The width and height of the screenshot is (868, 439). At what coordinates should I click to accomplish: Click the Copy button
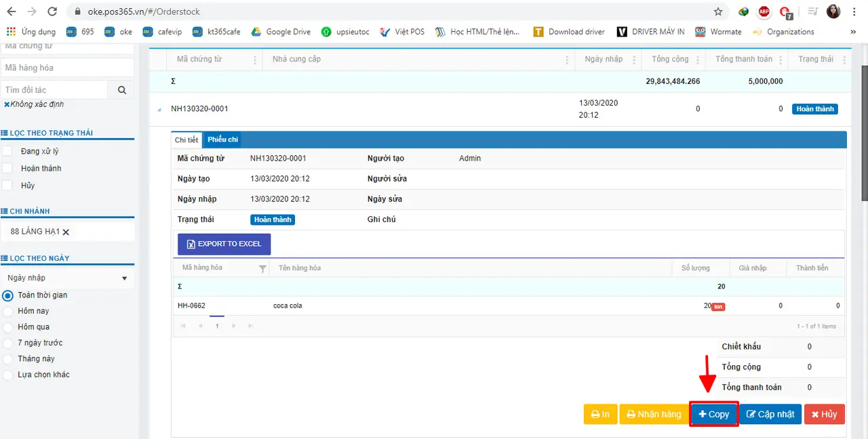(714, 414)
